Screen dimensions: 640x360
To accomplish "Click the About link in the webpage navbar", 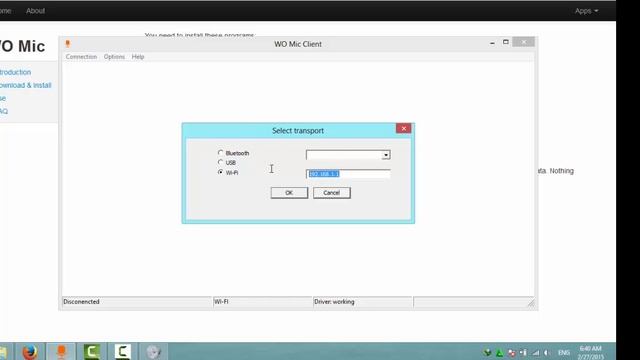I will click(36, 11).
